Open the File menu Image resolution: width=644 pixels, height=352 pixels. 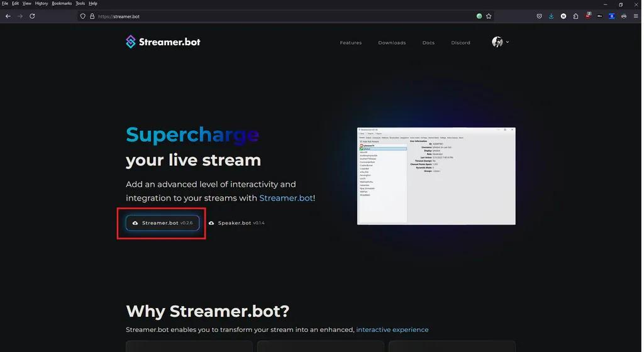5,3
